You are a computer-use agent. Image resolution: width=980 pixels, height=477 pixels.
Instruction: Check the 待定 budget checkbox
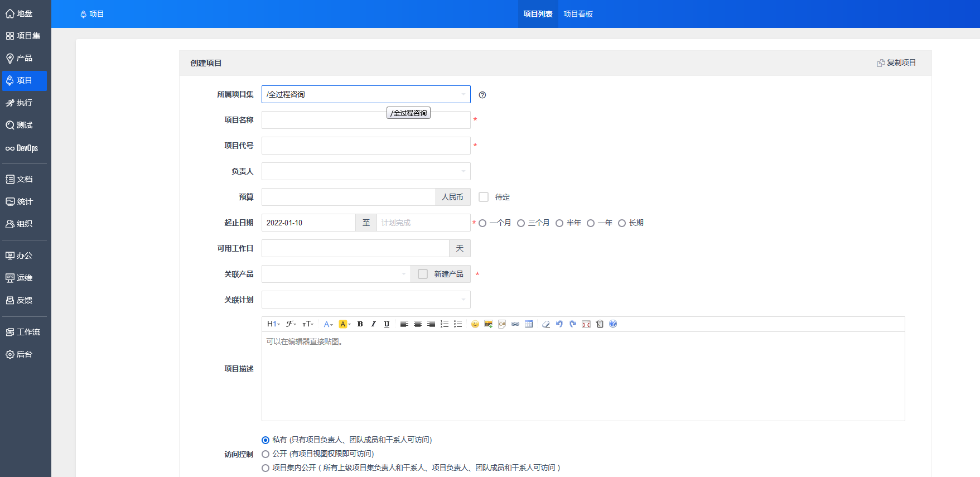click(x=484, y=197)
